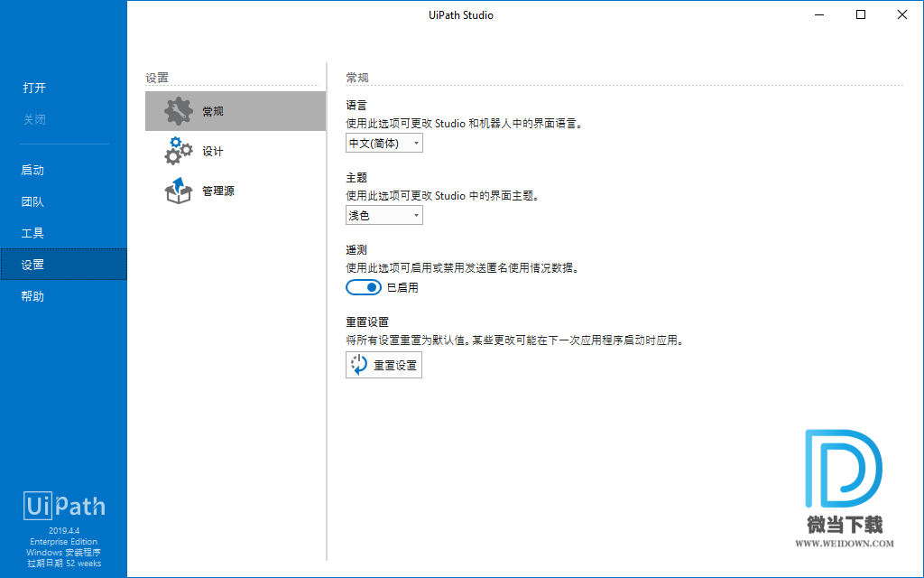The height and width of the screenshot is (578, 924).
Task: Click the double gears icon beside 设计
Action: tap(179, 151)
